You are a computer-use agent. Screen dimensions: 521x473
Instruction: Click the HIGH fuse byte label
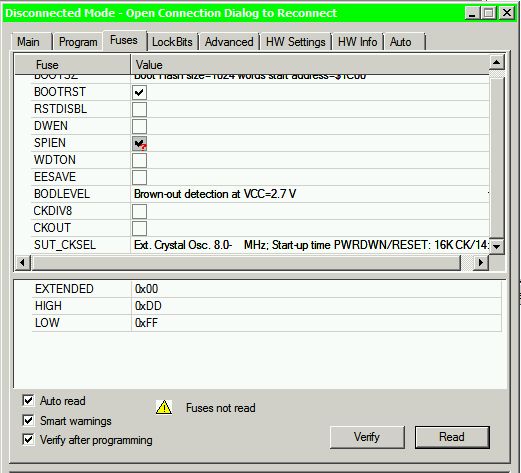click(48, 306)
